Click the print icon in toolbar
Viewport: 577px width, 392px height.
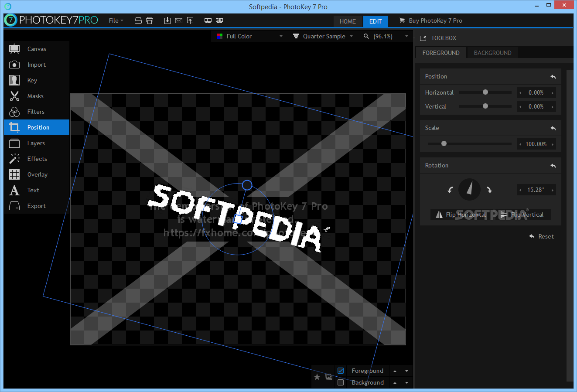(150, 20)
